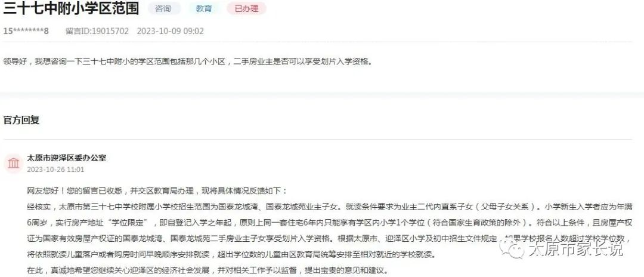
Task: Click the line about 落户或者购房时间
Action: (x=231, y=254)
